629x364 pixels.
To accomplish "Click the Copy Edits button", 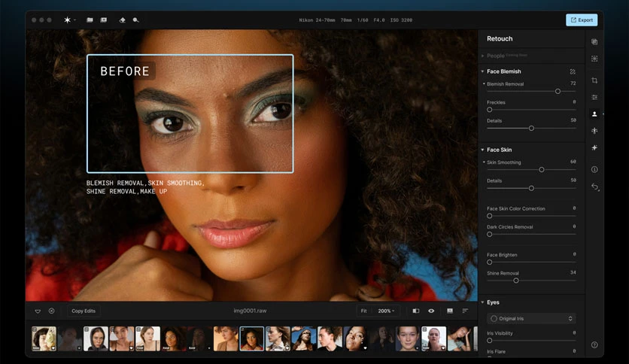I will pyautogui.click(x=84, y=311).
